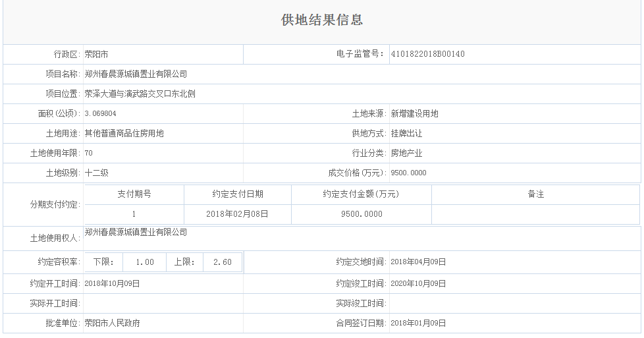Select agreed start date 2018年10月09日
The width and height of the screenshot is (644, 338).
pyautogui.click(x=112, y=284)
